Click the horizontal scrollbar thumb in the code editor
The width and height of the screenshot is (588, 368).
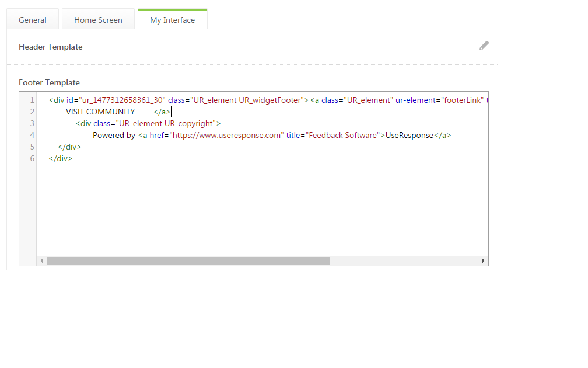tap(188, 261)
